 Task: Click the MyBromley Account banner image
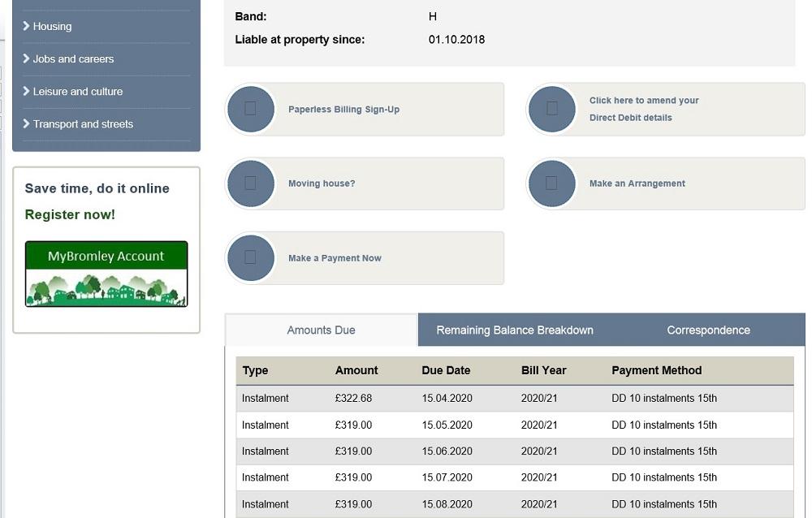click(106, 274)
